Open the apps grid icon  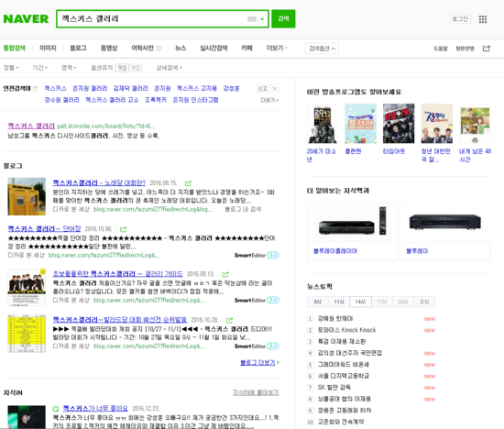pyautogui.click(x=483, y=19)
